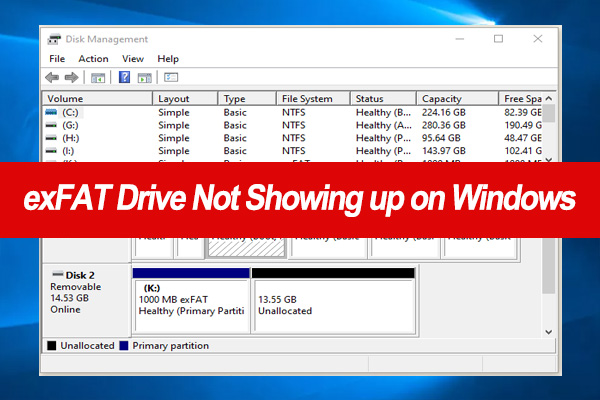Click the 82.39 GB free space value
This screenshot has height=400, width=600.
pyautogui.click(x=523, y=113)
